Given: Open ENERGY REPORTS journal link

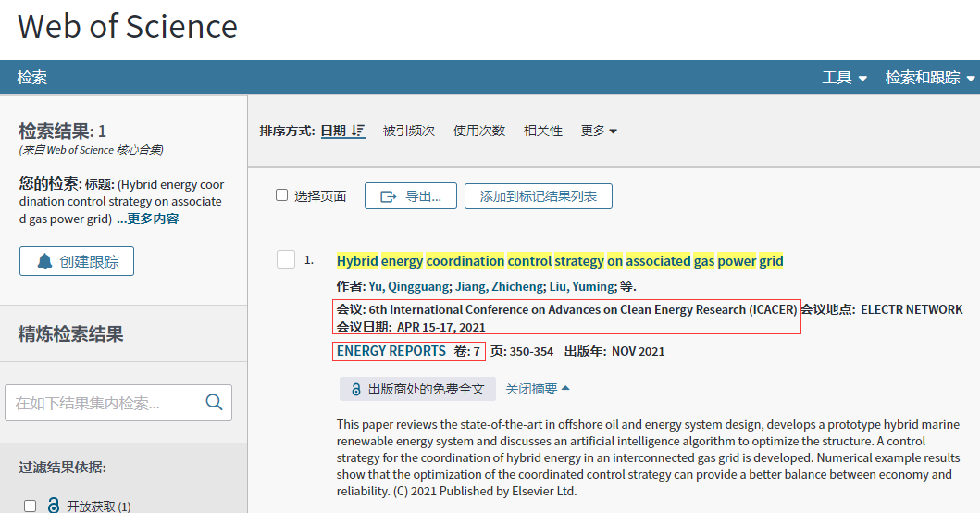Looking at the screenshot, I should click(x=391, y=351).
